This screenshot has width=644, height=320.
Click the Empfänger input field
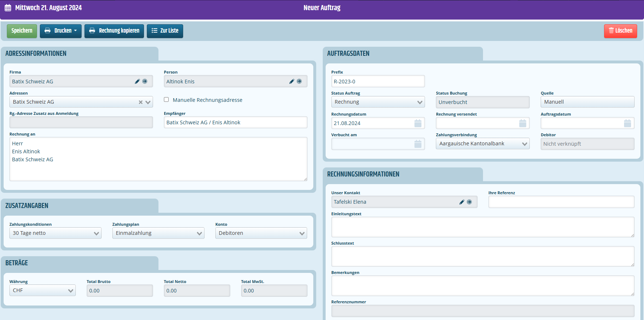pyautogui.click(x=235, y=122)
